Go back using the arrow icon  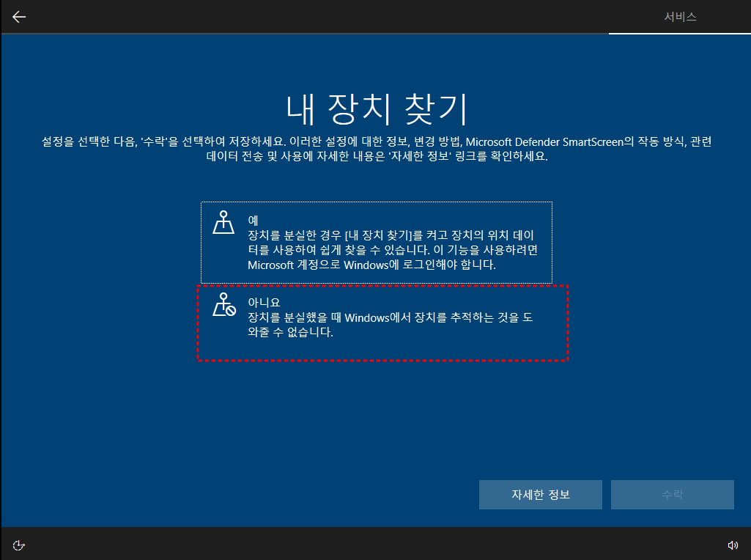(18, 18)
